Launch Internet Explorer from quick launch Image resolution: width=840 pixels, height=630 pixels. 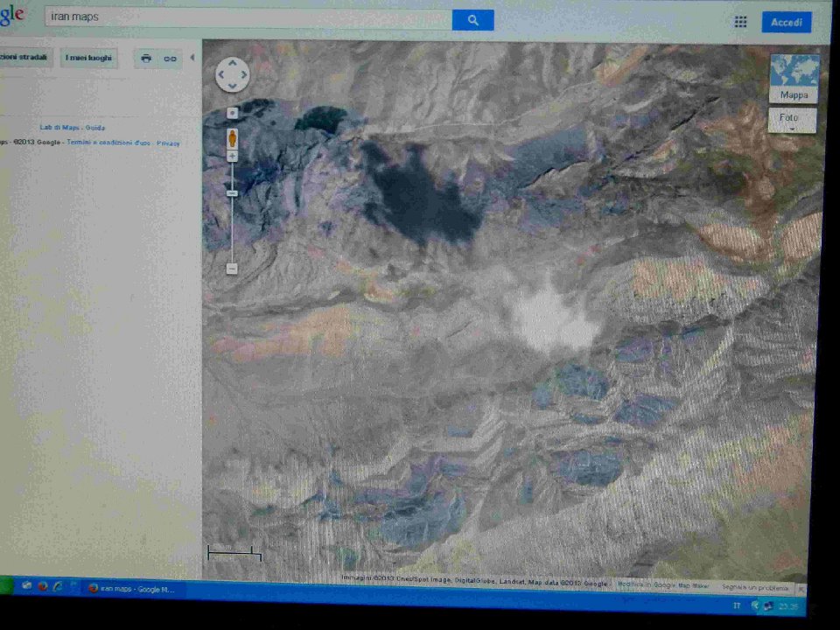58,586
